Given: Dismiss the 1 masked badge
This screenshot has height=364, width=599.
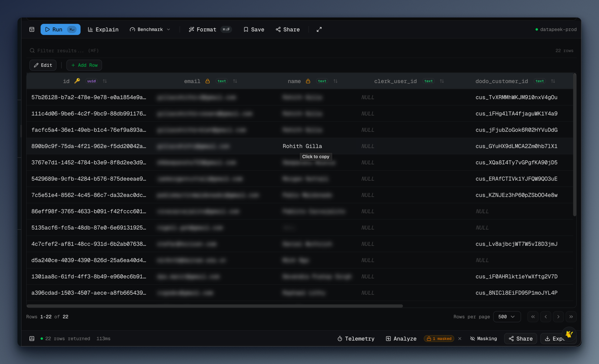Looking at the screenshot, I should coord(460,339).
